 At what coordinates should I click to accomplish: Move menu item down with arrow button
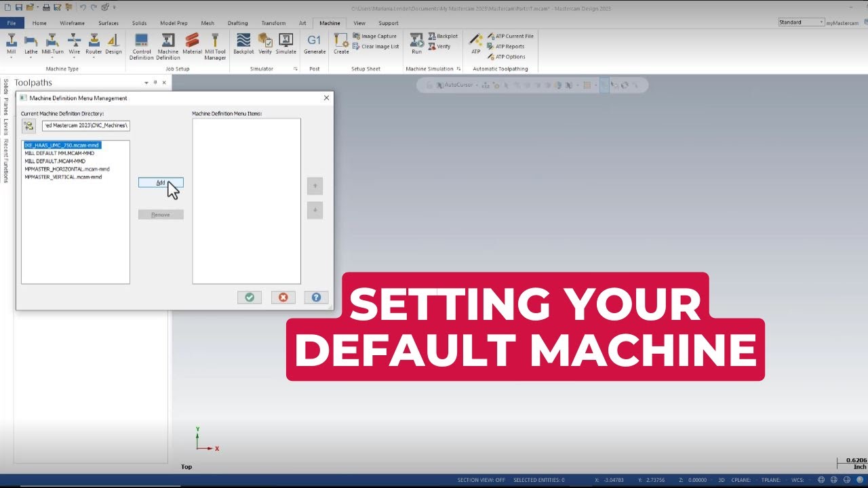coord(315,210)
